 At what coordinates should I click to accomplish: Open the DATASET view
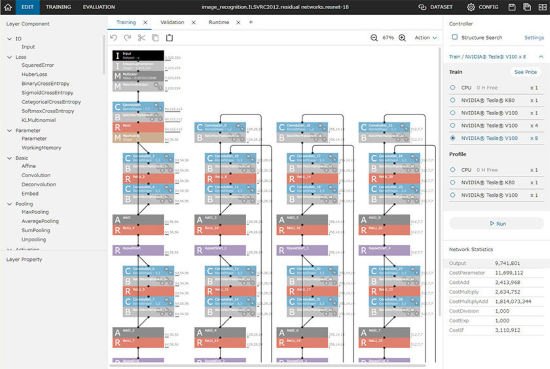(436, 7)
